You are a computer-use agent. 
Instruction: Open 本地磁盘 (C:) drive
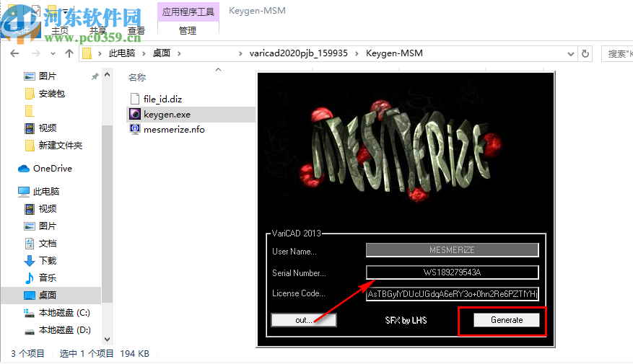click(64, 313)
